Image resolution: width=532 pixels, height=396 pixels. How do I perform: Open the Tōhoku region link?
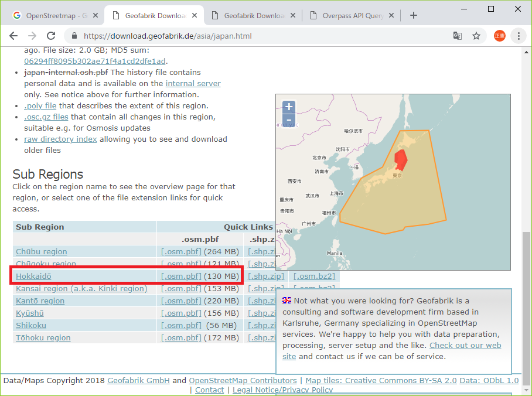[43, 338]
